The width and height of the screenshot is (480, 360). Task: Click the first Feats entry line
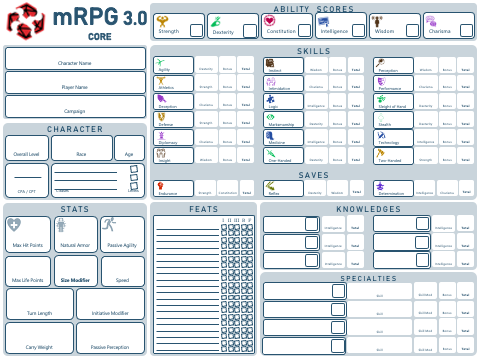[187, 229]
